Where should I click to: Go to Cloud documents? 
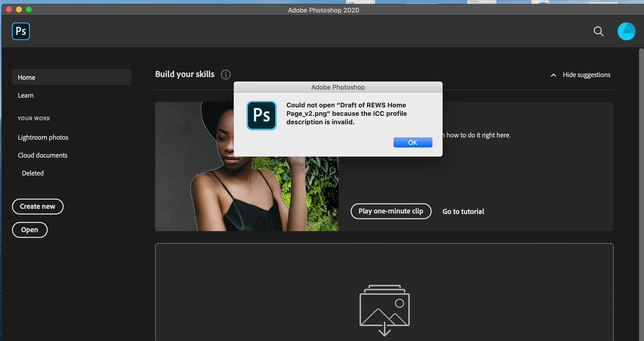(x=43, y=155)
